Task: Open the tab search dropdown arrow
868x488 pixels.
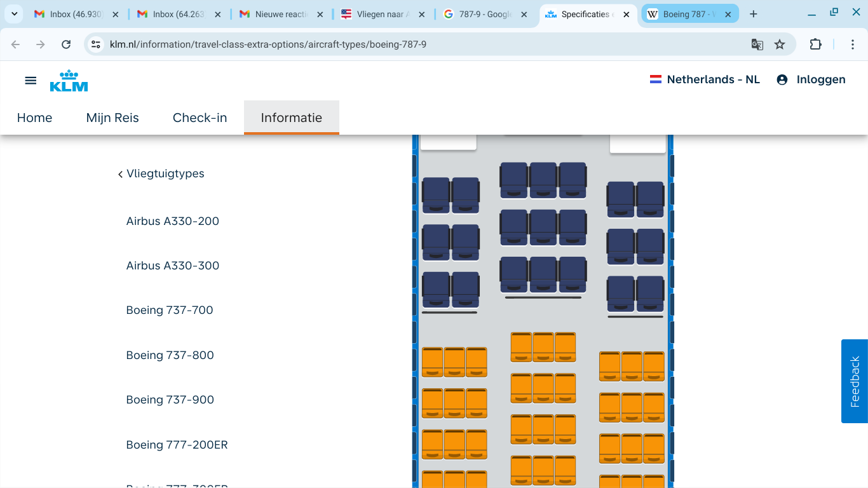Action: (14, 14)
